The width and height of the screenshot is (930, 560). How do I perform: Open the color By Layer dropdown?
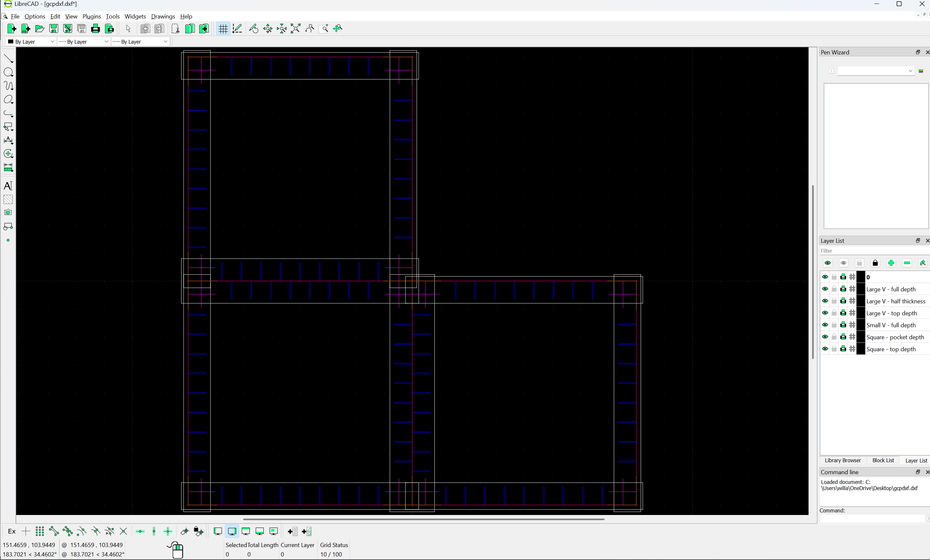[x=31, y=41]
